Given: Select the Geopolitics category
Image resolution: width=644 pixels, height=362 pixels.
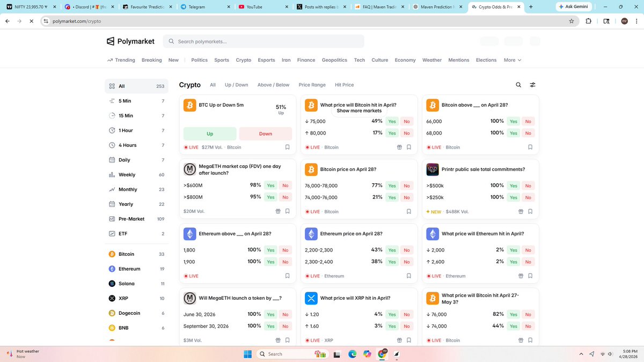Looking at the screenshot, I should pos(334,60).
